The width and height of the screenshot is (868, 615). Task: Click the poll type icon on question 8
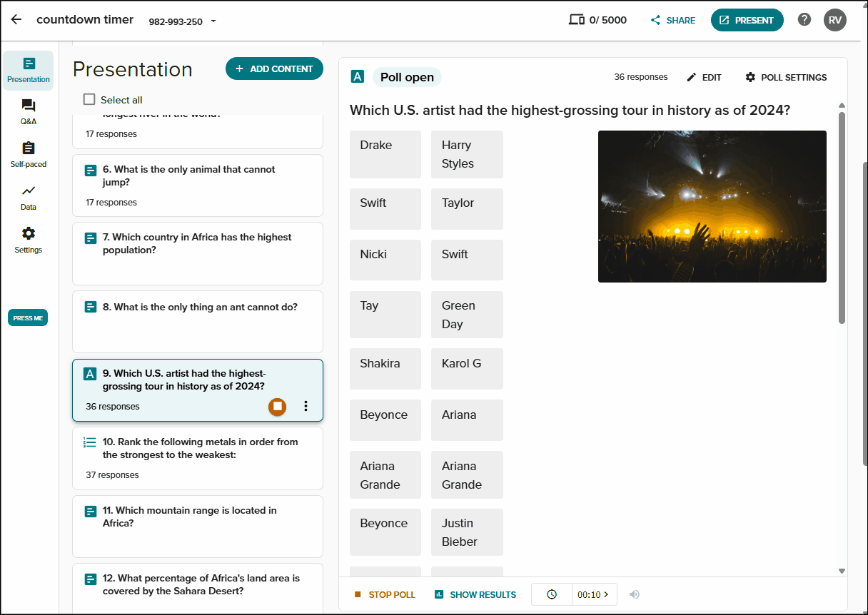pos(90,307)
